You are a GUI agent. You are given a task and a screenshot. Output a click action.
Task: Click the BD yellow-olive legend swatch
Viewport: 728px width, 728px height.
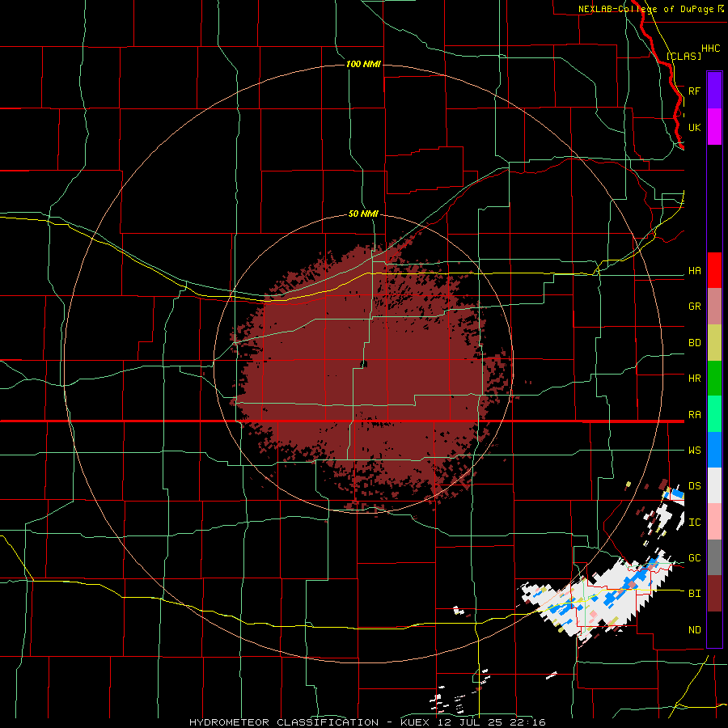coord(714,343)
